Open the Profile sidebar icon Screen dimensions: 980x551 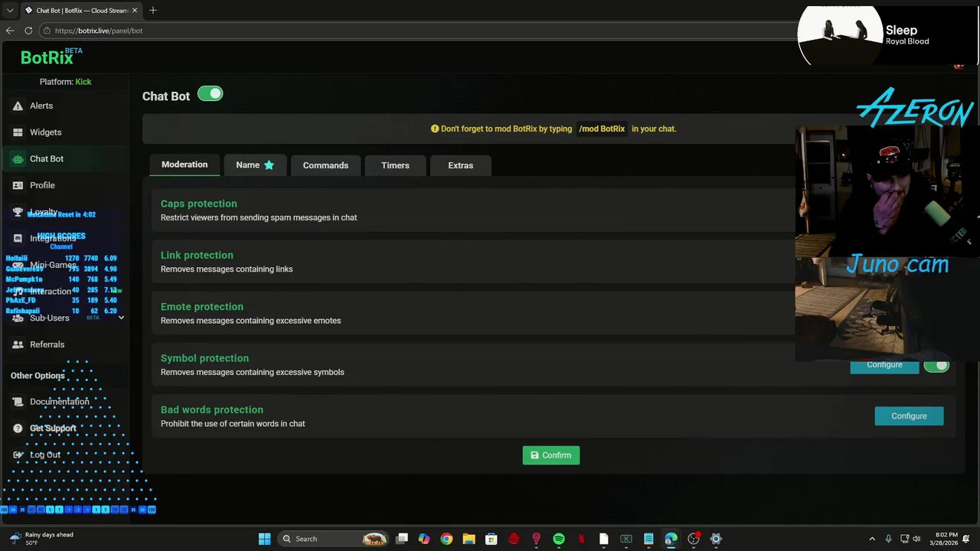tap(18, 185)
